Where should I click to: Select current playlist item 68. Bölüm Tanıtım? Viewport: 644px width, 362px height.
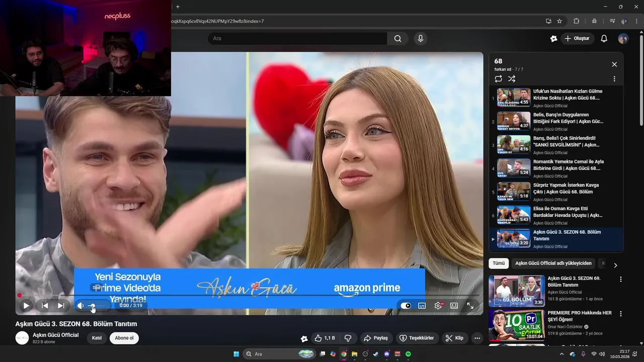(556, 239)
